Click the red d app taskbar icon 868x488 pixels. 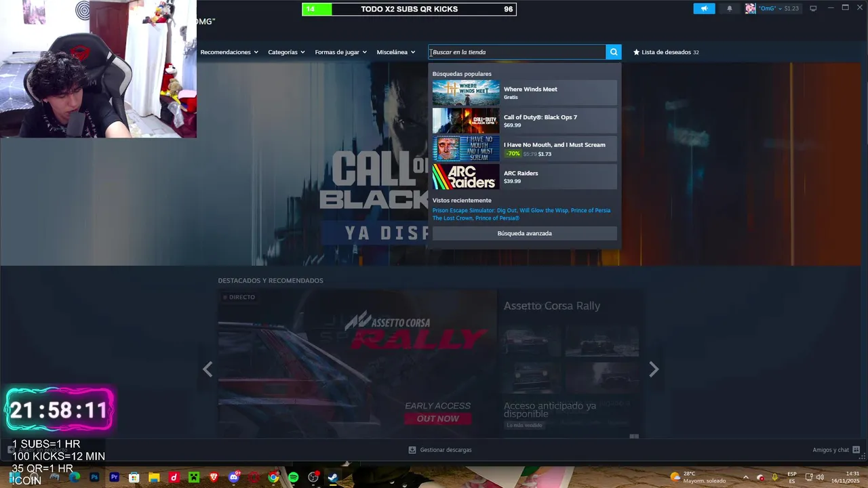[174, 477]
